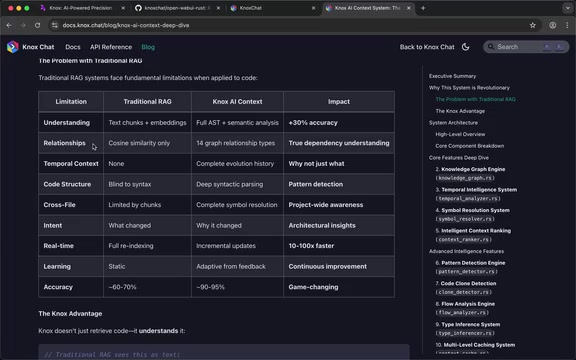This screenshot has height=360, width=576.
Task: Open Pattern Detection Engine sidebar entry
Action: coord(470,267)
